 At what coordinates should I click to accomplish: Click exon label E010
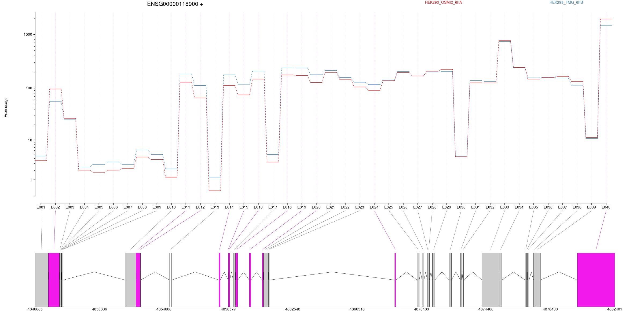point(171,207)
